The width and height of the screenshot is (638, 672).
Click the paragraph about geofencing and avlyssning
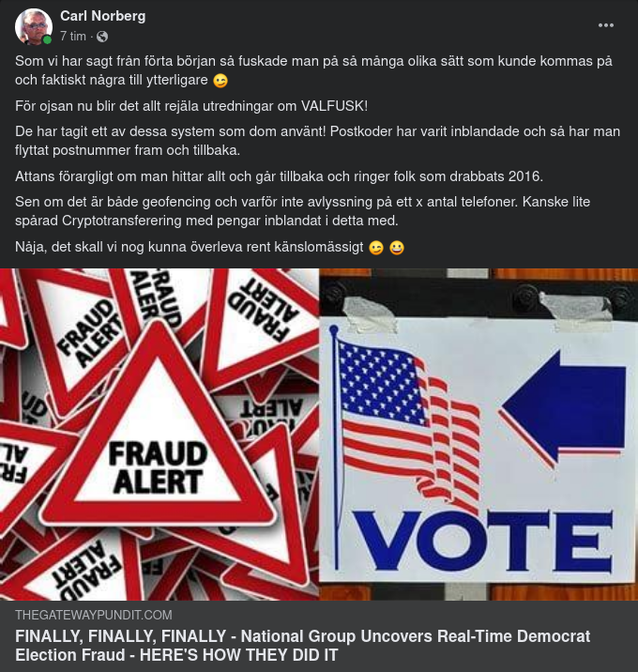[x=302, y=211]
